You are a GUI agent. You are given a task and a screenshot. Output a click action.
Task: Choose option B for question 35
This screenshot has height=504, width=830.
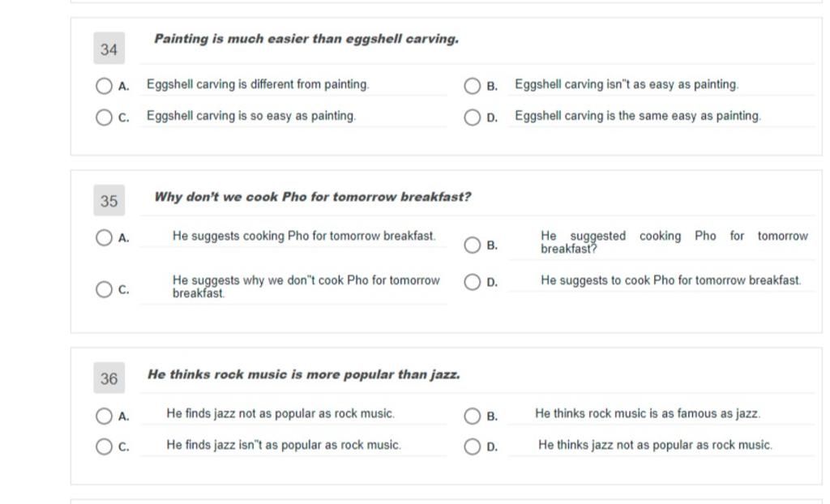point(472,245)
